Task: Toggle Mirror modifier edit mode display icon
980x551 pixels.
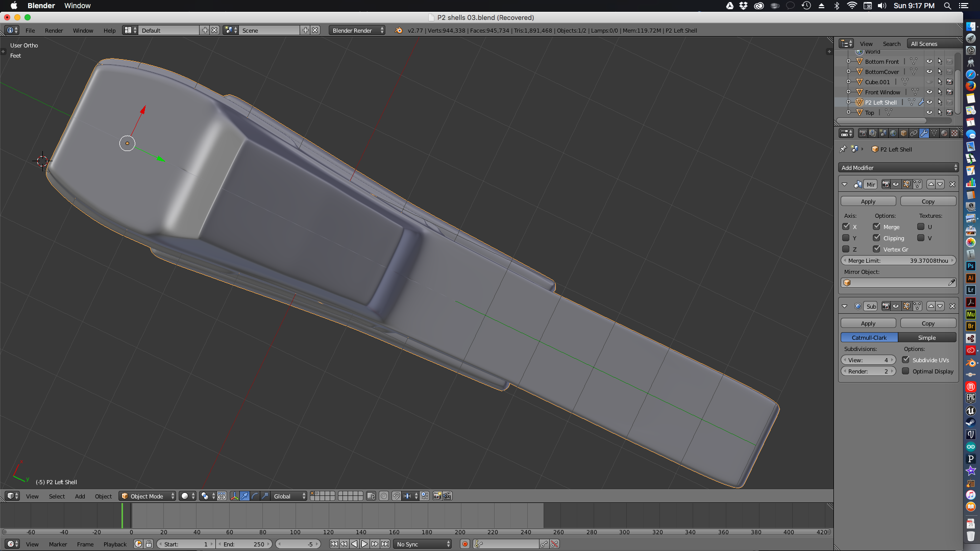Action: pyautogui.click(x=906, y=184)
